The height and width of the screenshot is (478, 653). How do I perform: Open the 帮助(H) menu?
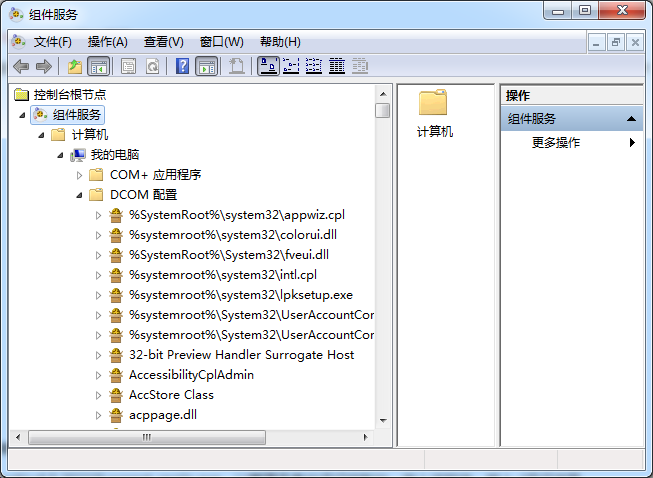(x=280, y=42)
